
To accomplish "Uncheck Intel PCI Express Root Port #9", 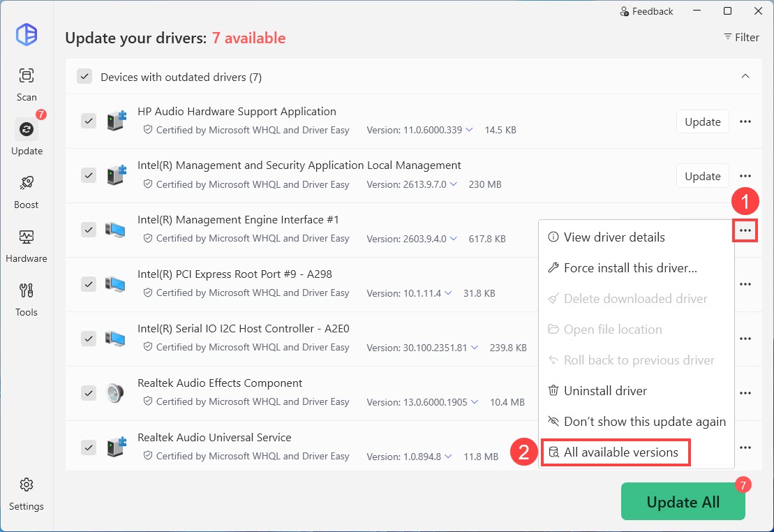I will click(x=89, y=284).
